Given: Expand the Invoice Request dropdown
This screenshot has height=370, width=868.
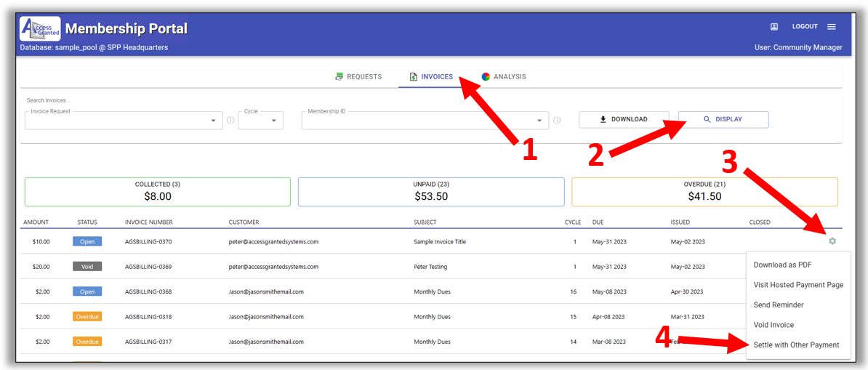Looking at the screenshot, I should (x=213, y=121).
